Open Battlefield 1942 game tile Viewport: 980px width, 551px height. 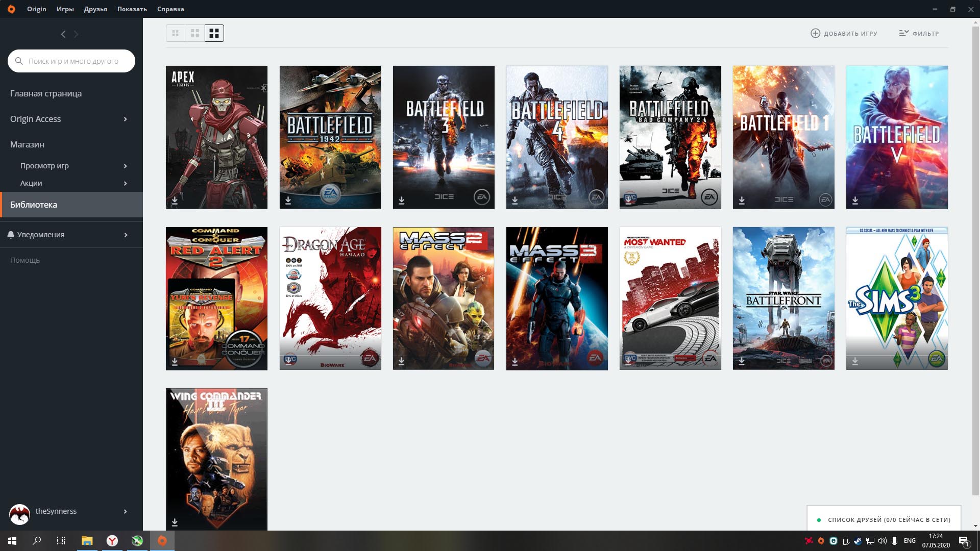[330, 137]
